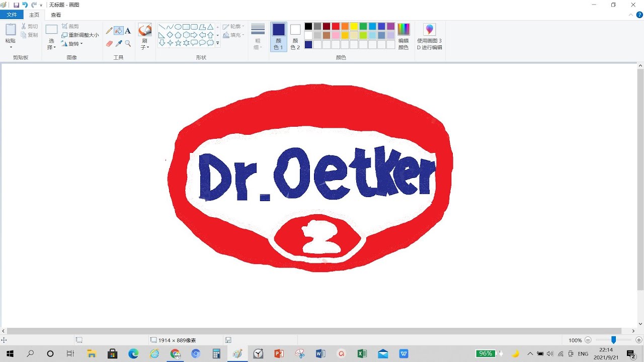Click the zoom slider handle
Image resolution: width=644 pixels, height=362 pixels.
pos(613,340)
